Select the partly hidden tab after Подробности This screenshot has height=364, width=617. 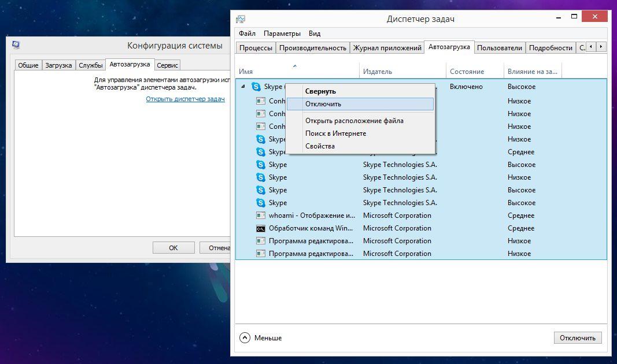tap(581, 47)
